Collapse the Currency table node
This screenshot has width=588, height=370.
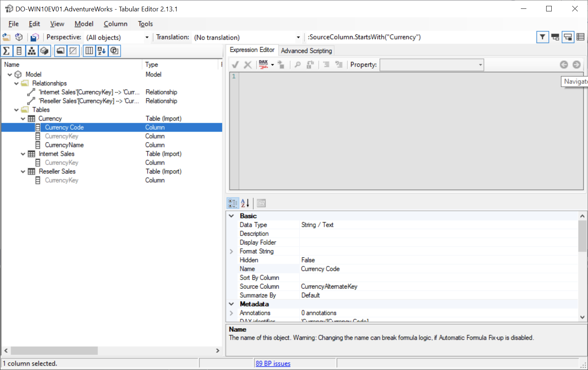click(23, 119)
